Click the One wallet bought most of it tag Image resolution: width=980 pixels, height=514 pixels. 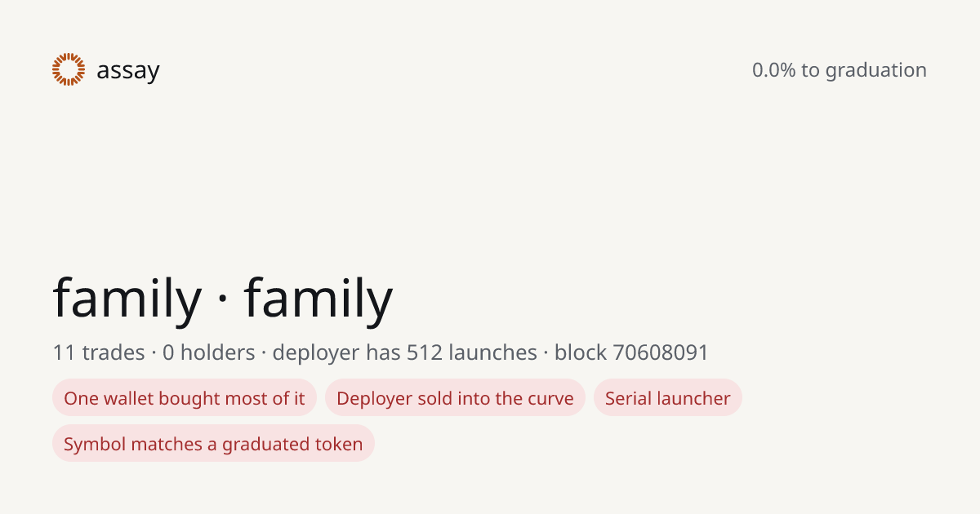[185, 398]
